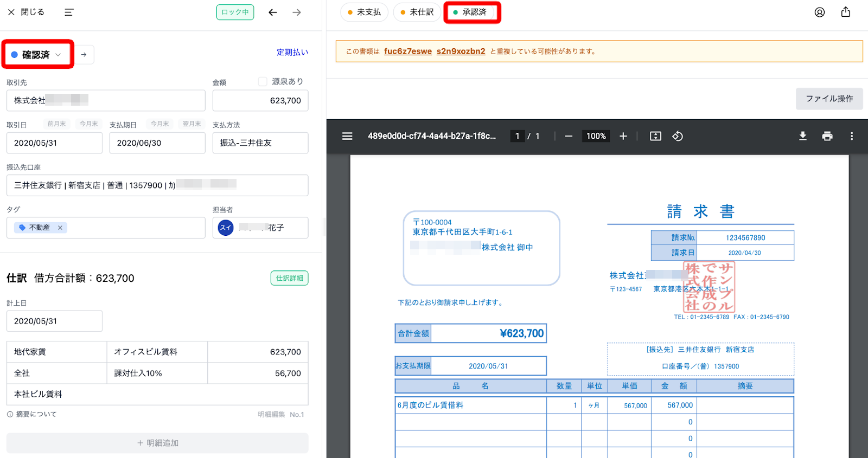Click the fit to page icon

coord(655,136)
